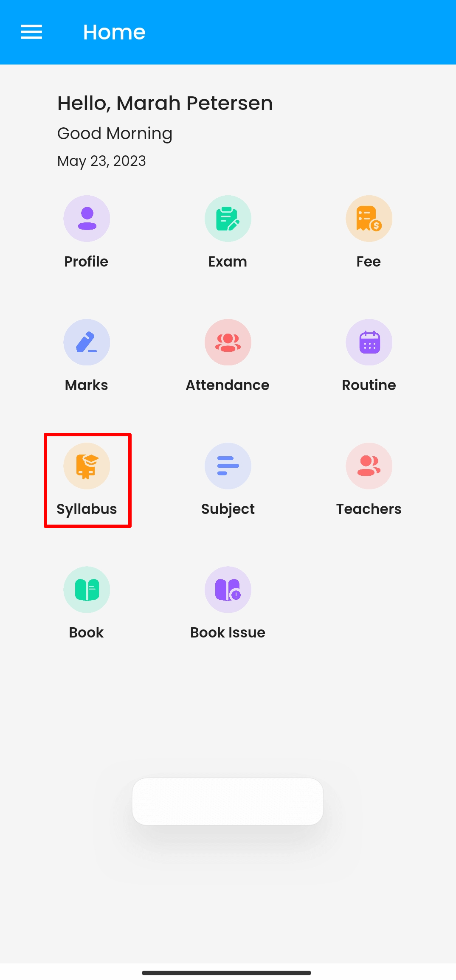Screen dimensions: 456x980
Task: Open the Attendance group icon
Action: tap(228, 342)
